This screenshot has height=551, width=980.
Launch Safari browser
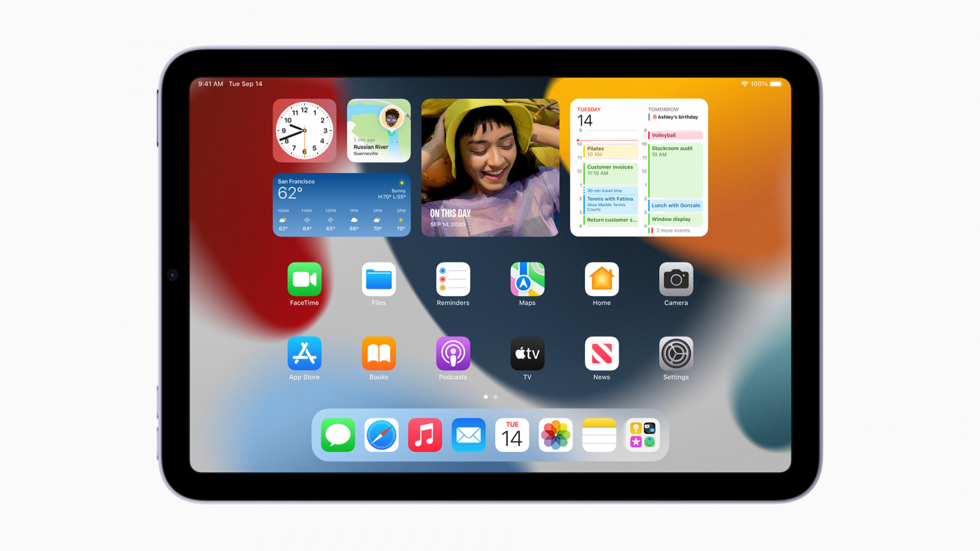tap(380, 435)
